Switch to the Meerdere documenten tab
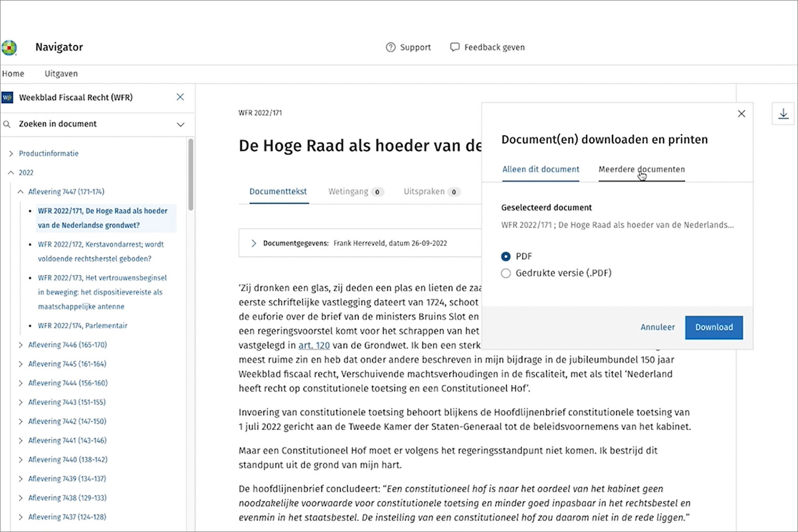798x532 pixels. click(641, 169)
